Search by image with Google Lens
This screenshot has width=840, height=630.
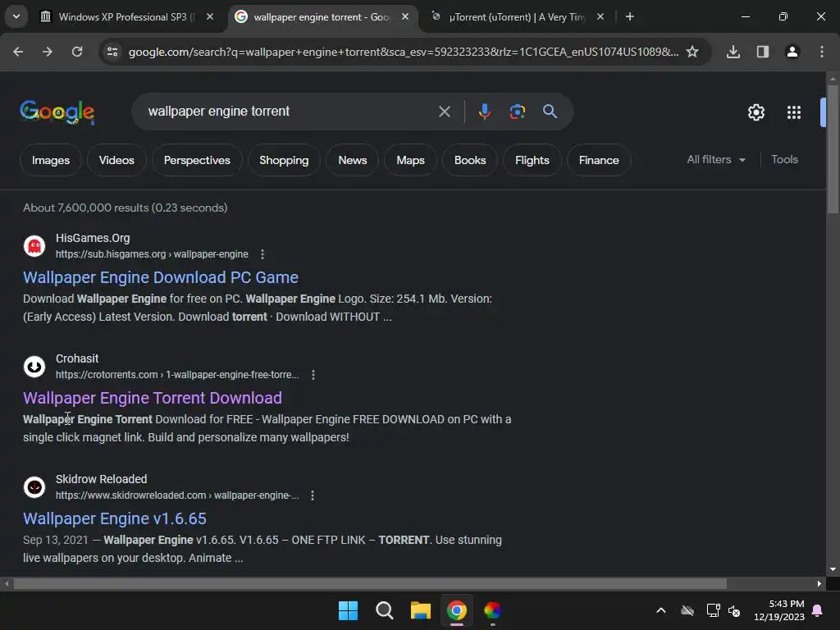517,112
